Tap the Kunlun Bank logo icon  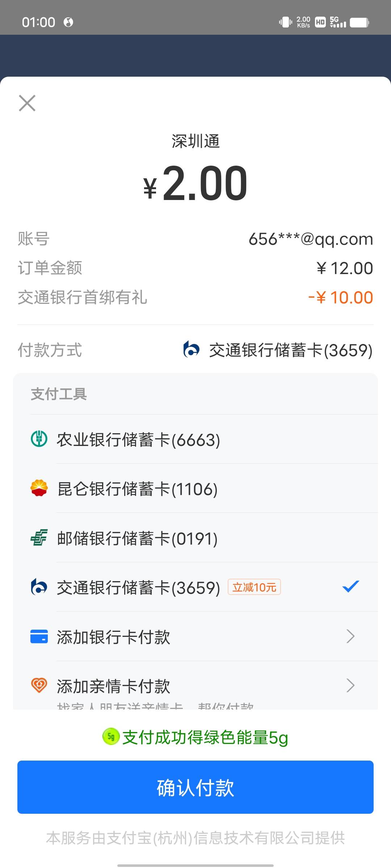click(39, 488)
